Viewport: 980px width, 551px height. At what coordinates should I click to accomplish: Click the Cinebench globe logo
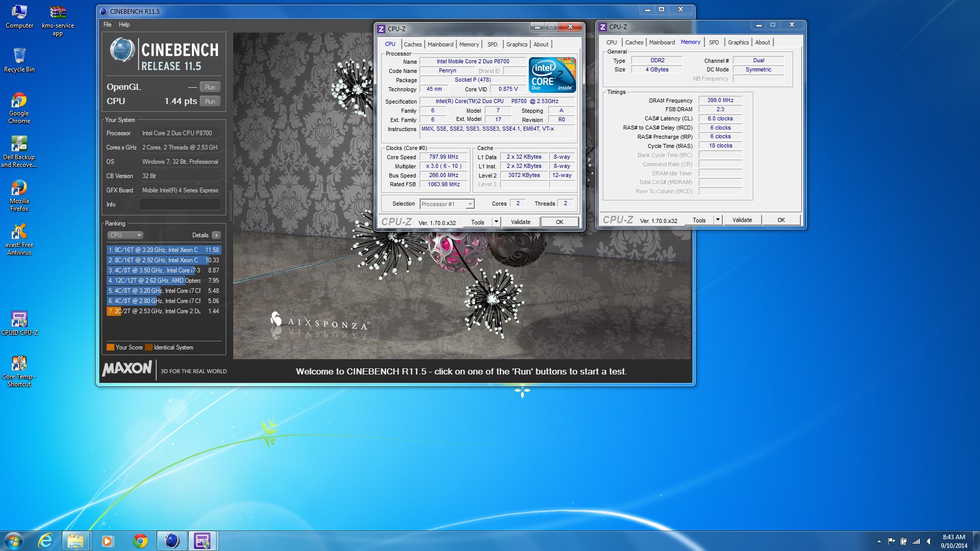click(x=122, y=51)
